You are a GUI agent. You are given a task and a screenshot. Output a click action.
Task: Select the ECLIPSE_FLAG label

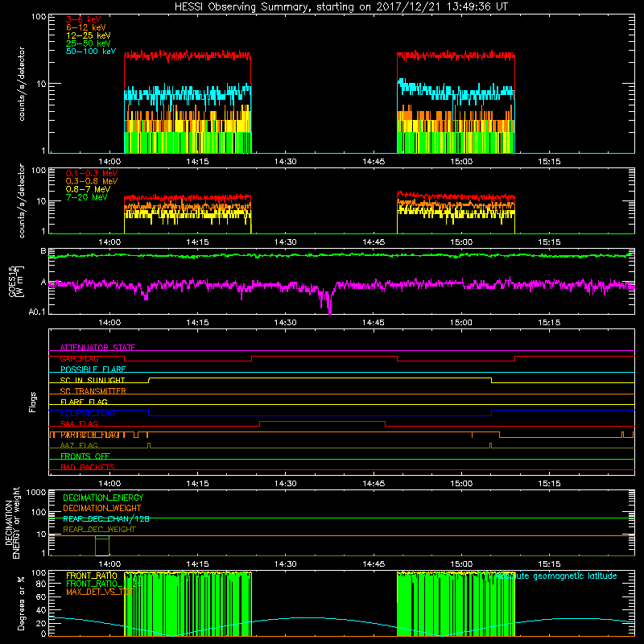(x=88, y=413)
